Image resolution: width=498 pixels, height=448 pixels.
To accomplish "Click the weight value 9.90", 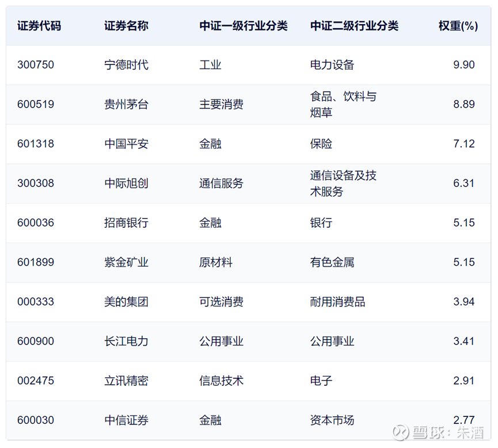I will click(463, 65).
